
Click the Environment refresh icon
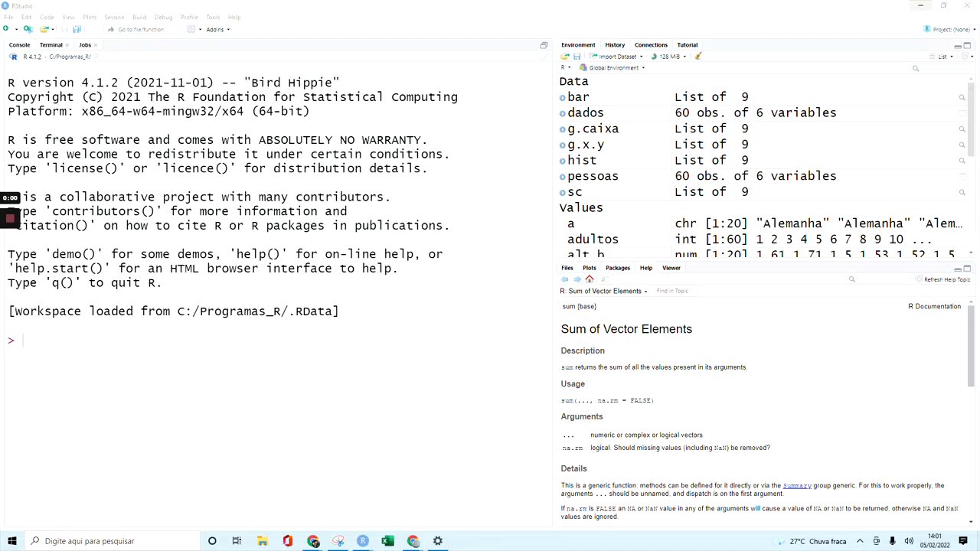(x=966, y=57)
